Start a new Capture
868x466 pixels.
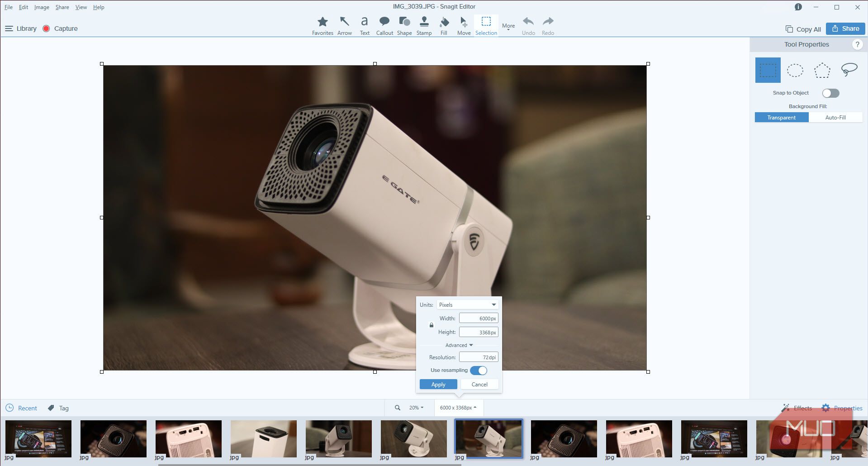coord(60,29)
